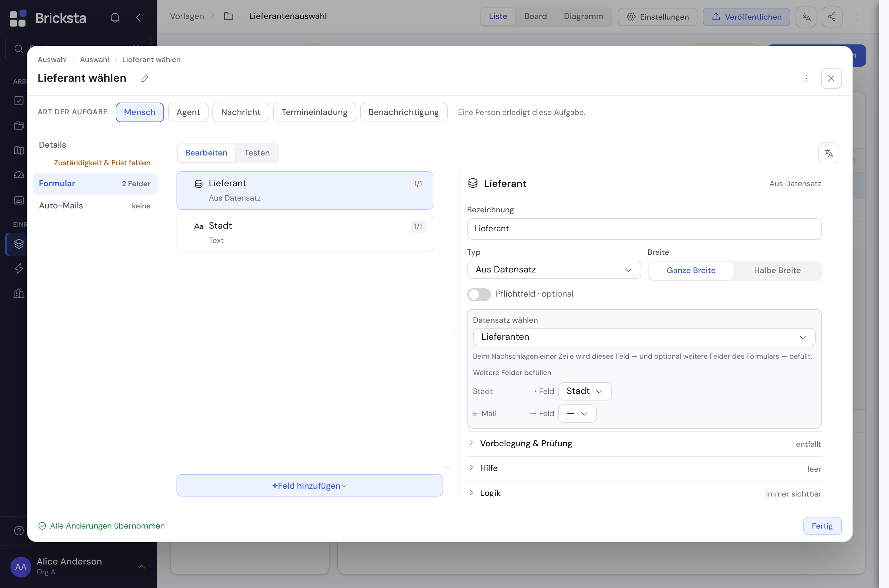Click the Bricksta logo icon
Viewport: 889px width, 588px height.
click(x=18, y=18)
